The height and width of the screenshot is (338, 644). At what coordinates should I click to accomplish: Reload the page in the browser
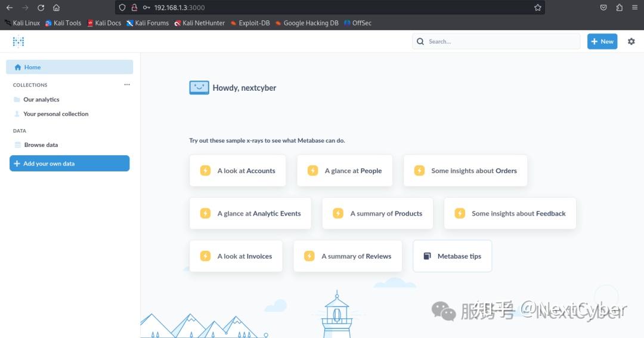(x=41, y=7)
